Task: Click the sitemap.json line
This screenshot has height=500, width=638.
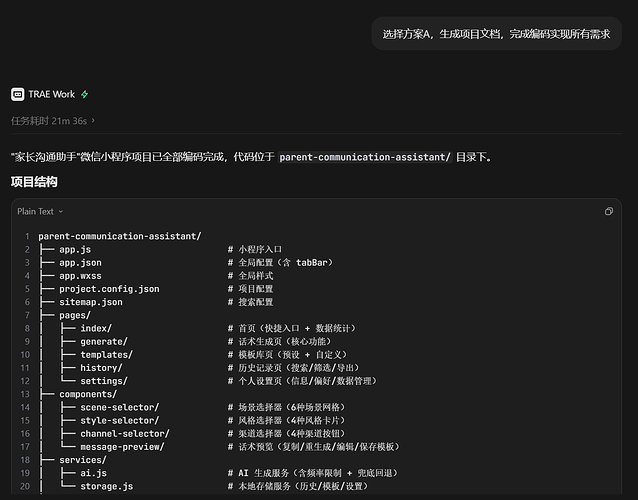Action: tap(91, 302)
